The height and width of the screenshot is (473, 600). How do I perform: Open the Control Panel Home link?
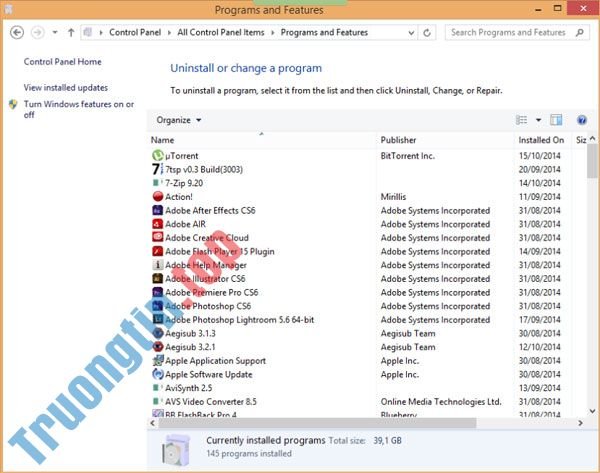[62, 62]
